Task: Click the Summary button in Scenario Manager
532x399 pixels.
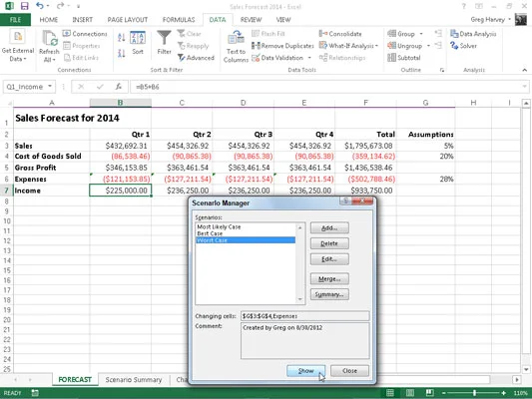Action: (329, 294)
